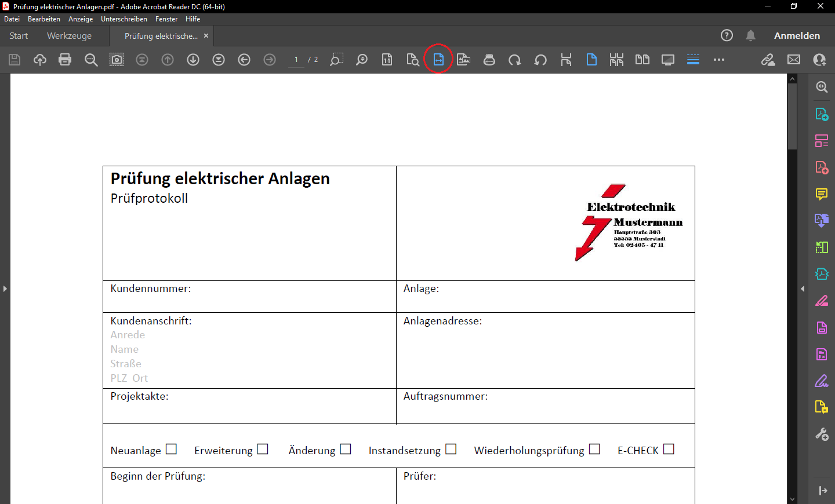Open the Comment tool in right sidebar
This screenshot has width=835, height=504.
pyautogui.click(x=822, y=194)
